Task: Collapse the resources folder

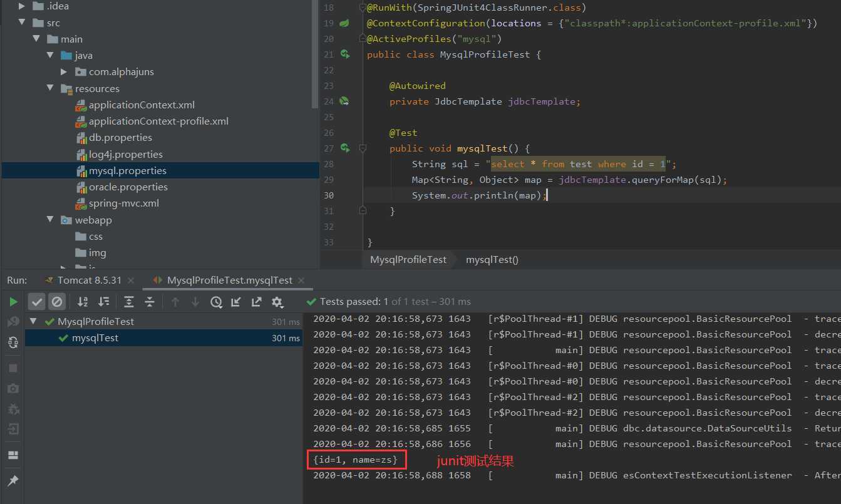Action: 50,88
